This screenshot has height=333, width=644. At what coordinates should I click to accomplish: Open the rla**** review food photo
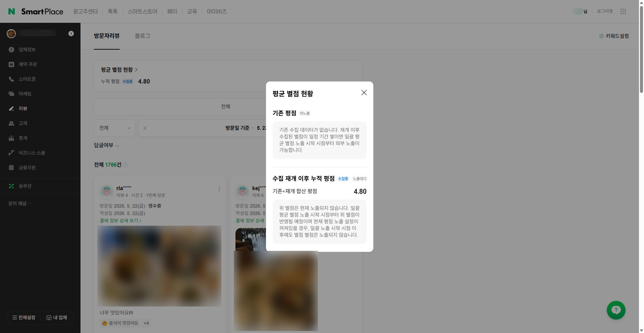(159, 266)
